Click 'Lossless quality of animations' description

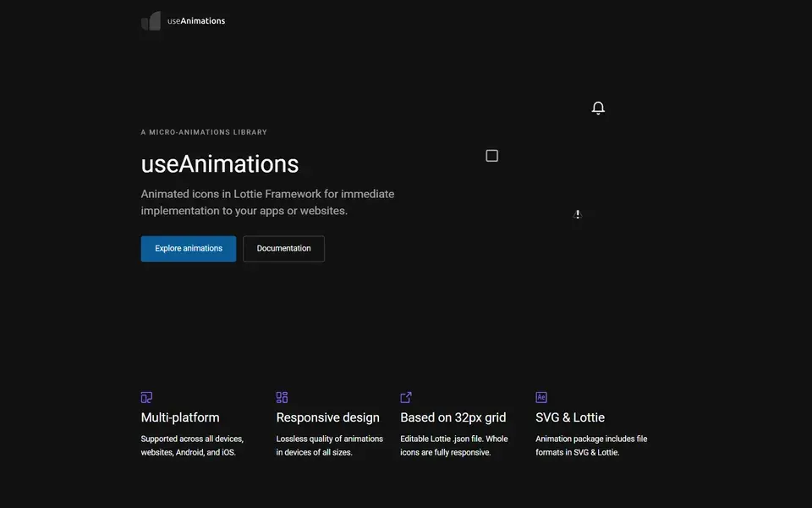(329, 445)
